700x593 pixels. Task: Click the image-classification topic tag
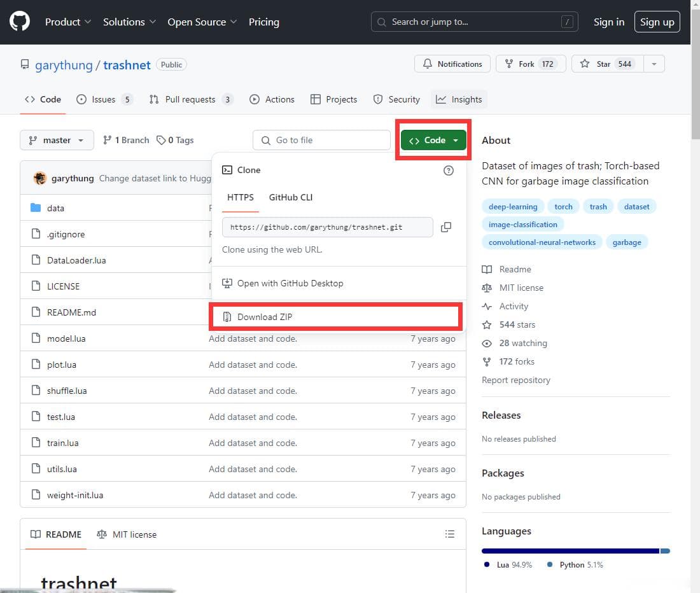[522, 225]
